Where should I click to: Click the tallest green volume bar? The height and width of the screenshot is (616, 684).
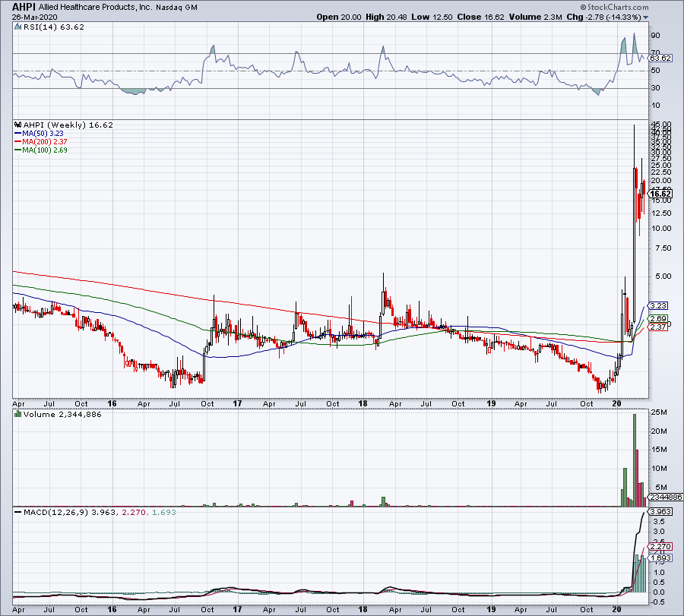tap(635, 460)
